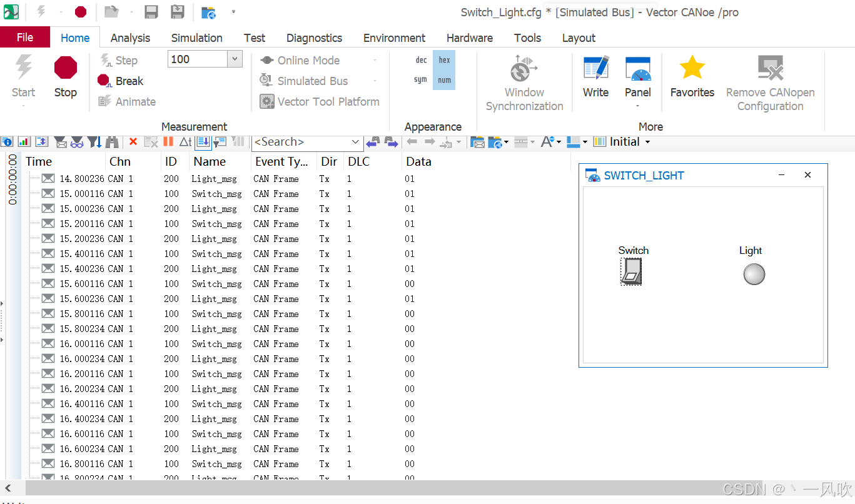Click the glasses filter icon in the trace toolbar
Image resolution: width=855 pixels, height=504 pixels.
(x=77, y=142)
